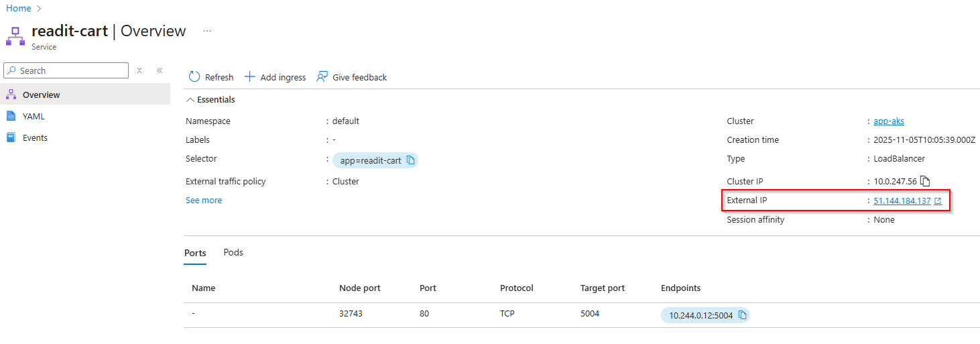This screenshot has height=344, width=980.
Task: Copy the Cluster IP address
Action: click(x=925, y=181)
